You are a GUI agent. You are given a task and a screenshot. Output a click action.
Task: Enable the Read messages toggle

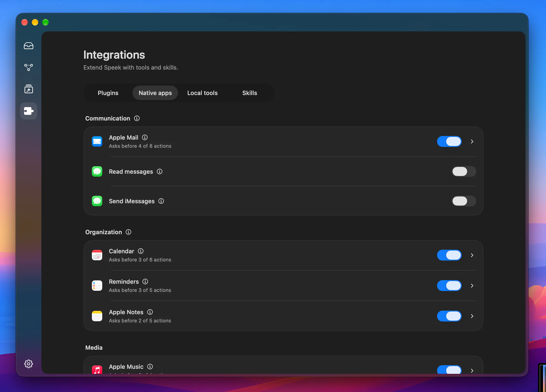[464, 171]
